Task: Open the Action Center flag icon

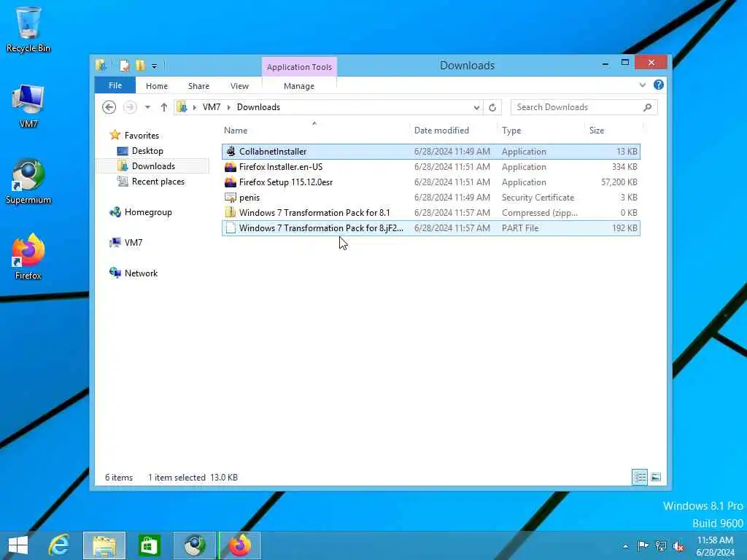Action: pyautogui.click(x=643, y=545)
